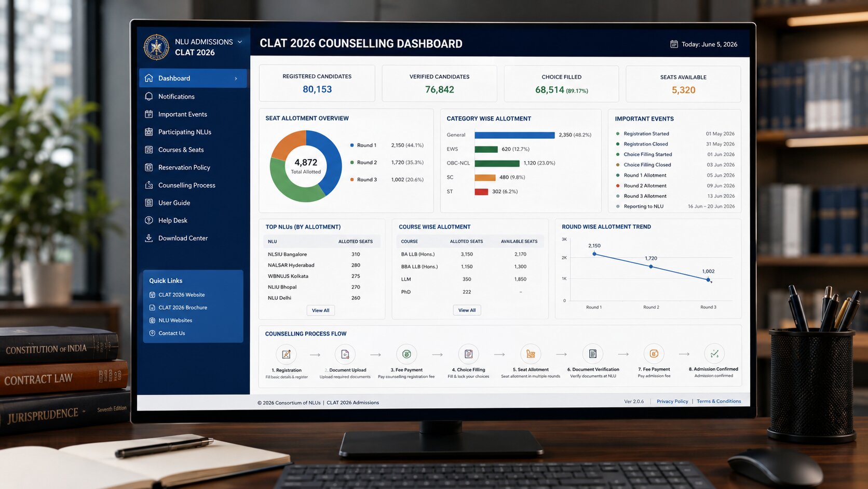This screenshot has width=868, height=489.
Task: Click View All under Course Wise Allotment
Action: pyautogui.click(x=467, y=310)
